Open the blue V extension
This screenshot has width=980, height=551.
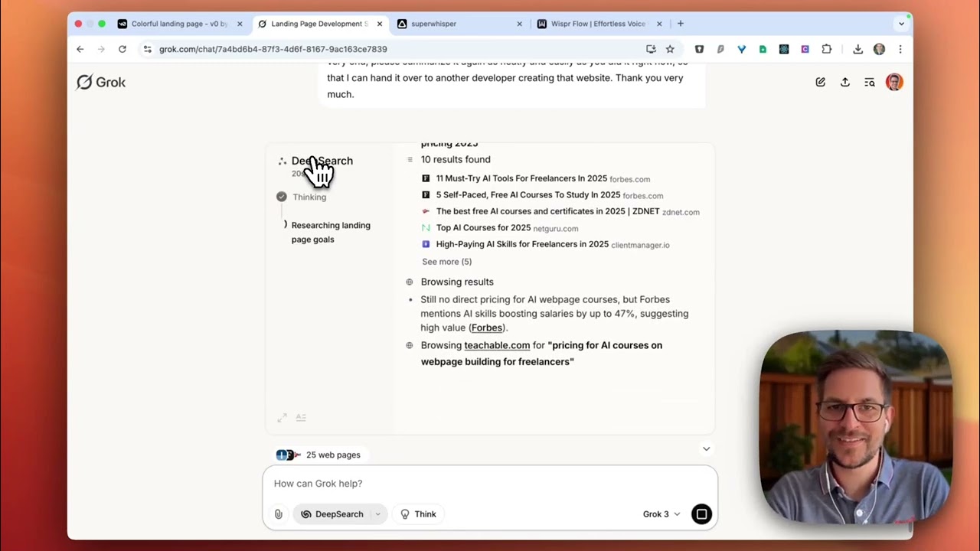741,49
